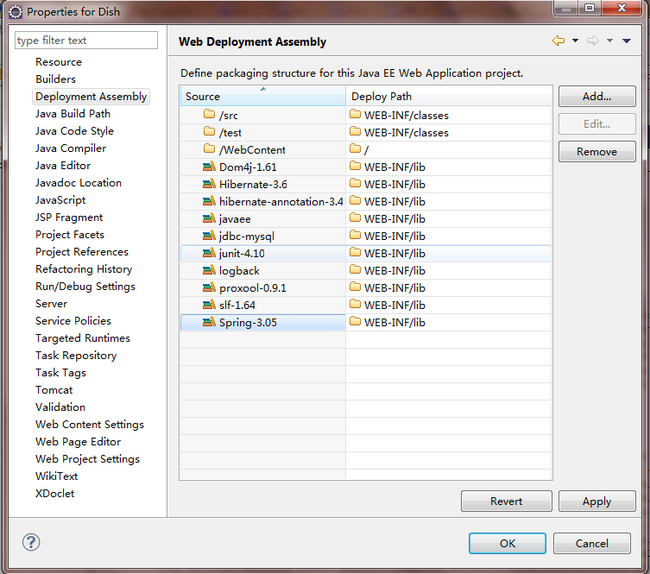
Task: Click the /src folder icon
Action: tap(209, 114)
